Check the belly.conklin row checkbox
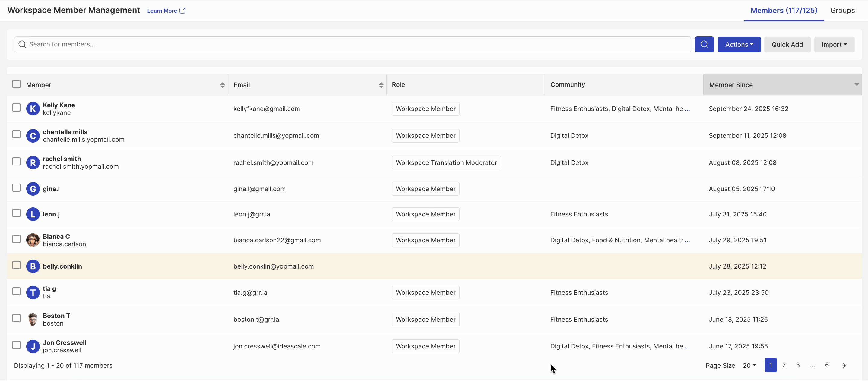 [x=16, y=265]
